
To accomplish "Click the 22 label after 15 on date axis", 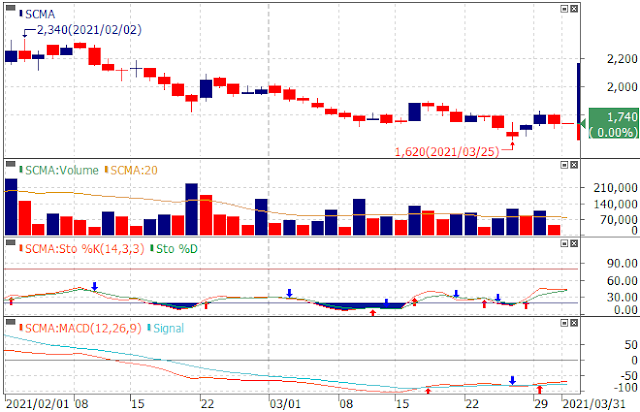I will [207, 404].
